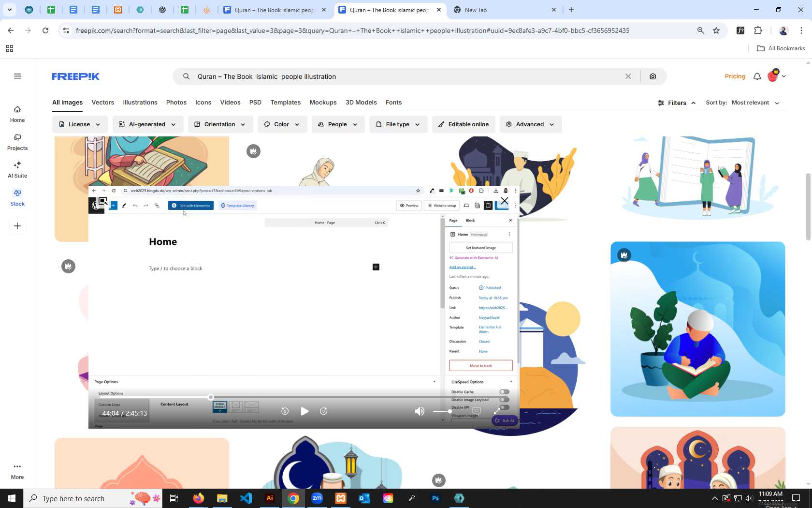This screenshot has height=508, width=812.
Task: Click crown premium badge on hijab girl image
Action: click(253, 151)
